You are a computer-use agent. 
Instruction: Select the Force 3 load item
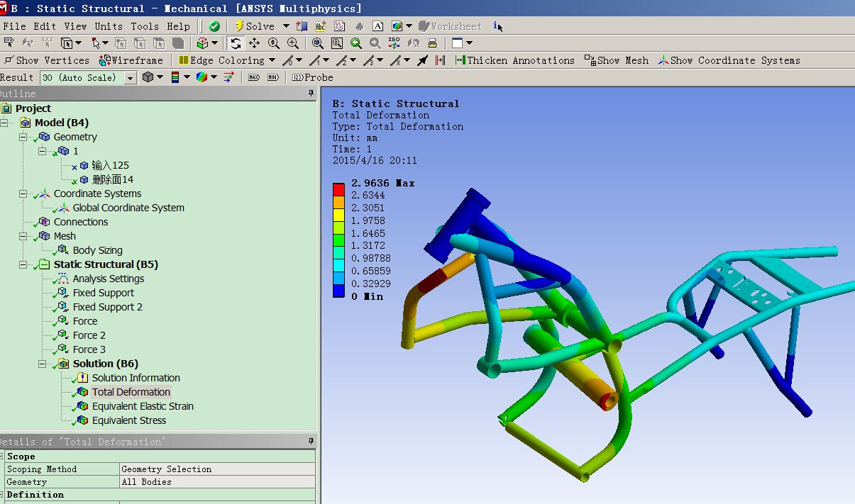coord(89,349)
